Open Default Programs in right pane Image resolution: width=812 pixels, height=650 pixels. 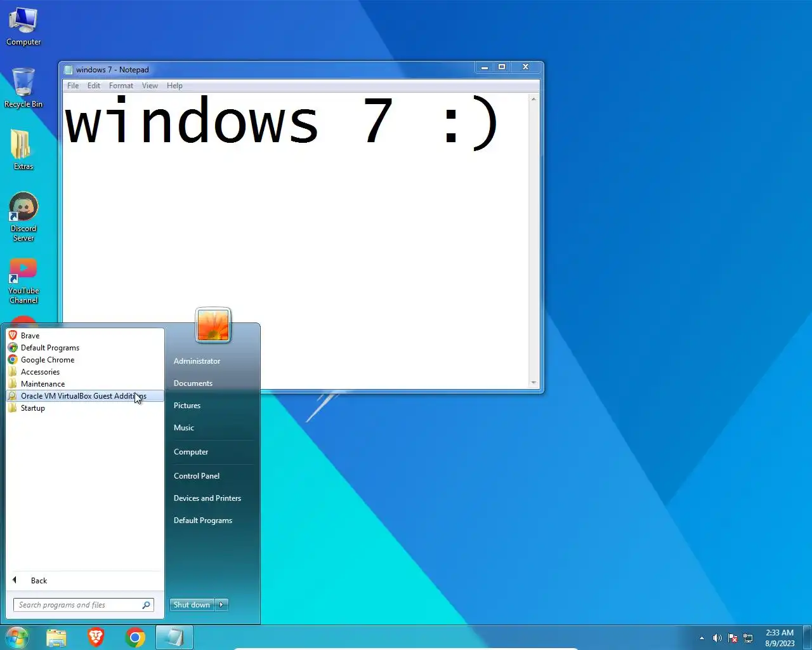click(203, 520)
